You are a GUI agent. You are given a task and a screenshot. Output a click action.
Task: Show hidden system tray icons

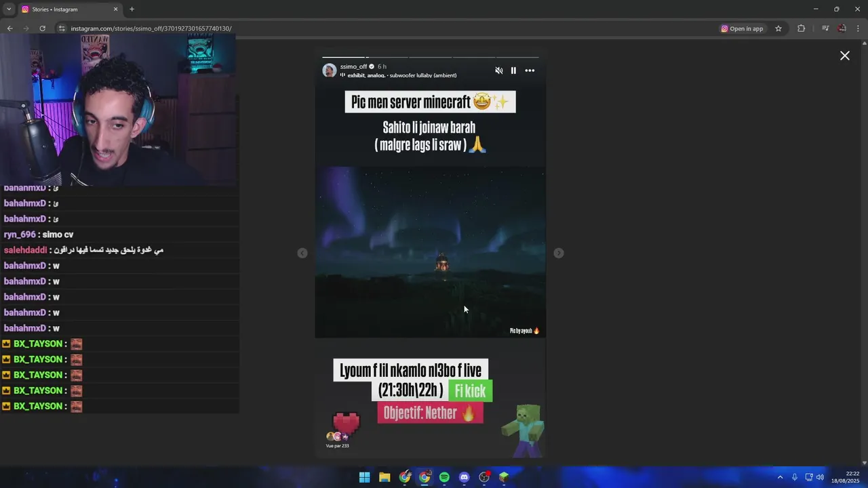(780, 477)
